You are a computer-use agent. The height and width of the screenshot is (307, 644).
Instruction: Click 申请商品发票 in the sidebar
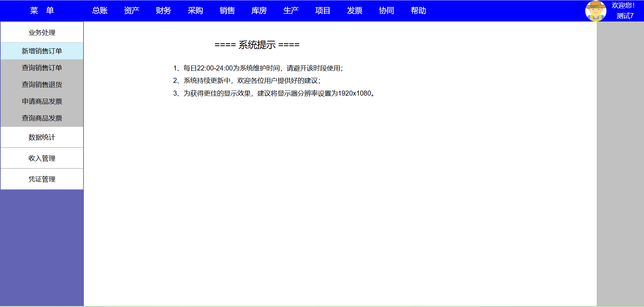click(x=42, y=101)
